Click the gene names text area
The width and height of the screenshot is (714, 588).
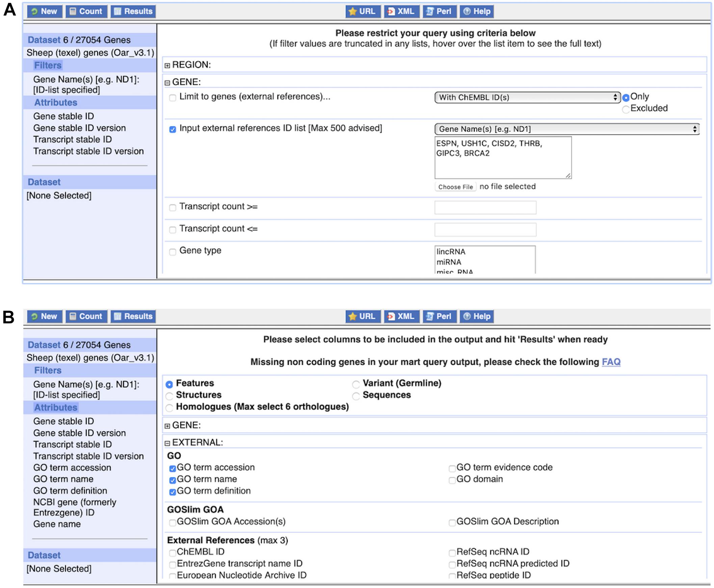click(x=503, y=157)
